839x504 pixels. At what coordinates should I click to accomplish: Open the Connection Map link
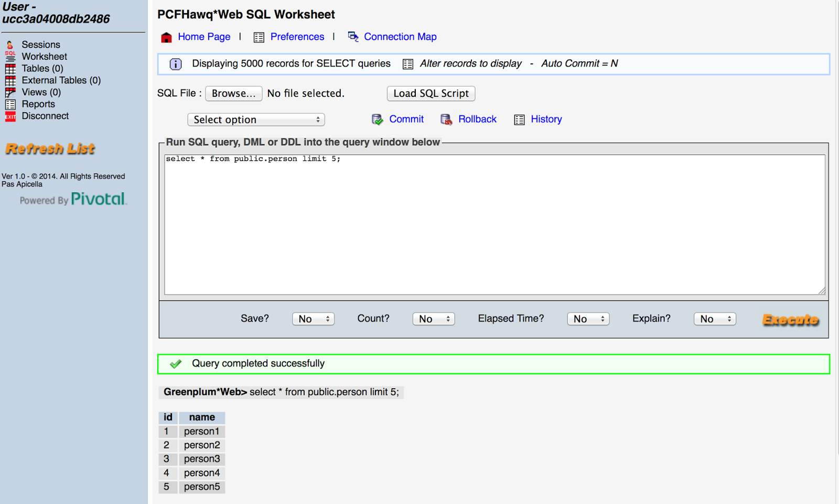tap(400, 37)
